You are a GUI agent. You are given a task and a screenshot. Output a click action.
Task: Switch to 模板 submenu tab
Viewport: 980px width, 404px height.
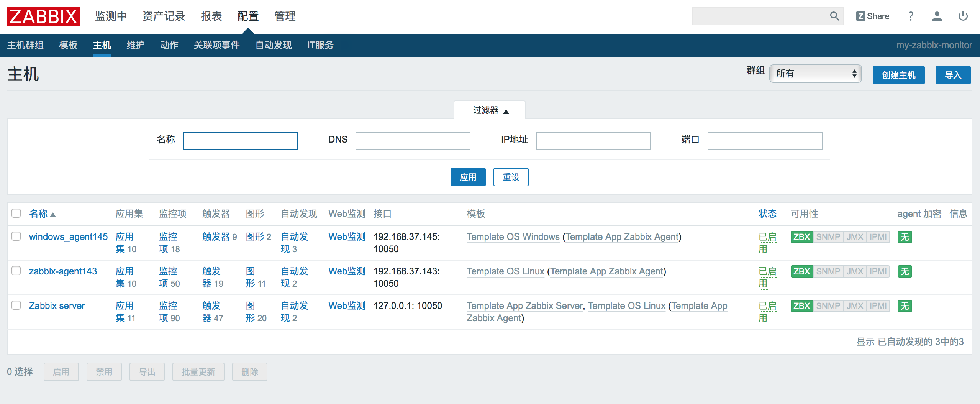68,45
